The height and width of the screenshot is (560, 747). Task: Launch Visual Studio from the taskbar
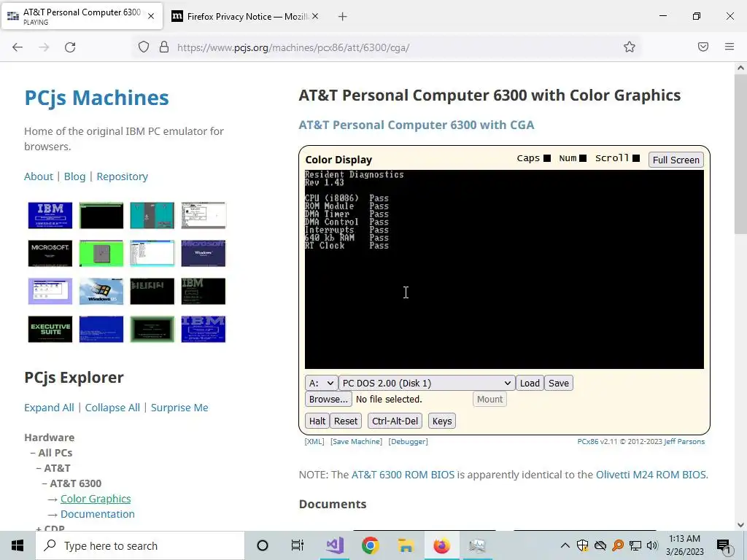(335, 545)
